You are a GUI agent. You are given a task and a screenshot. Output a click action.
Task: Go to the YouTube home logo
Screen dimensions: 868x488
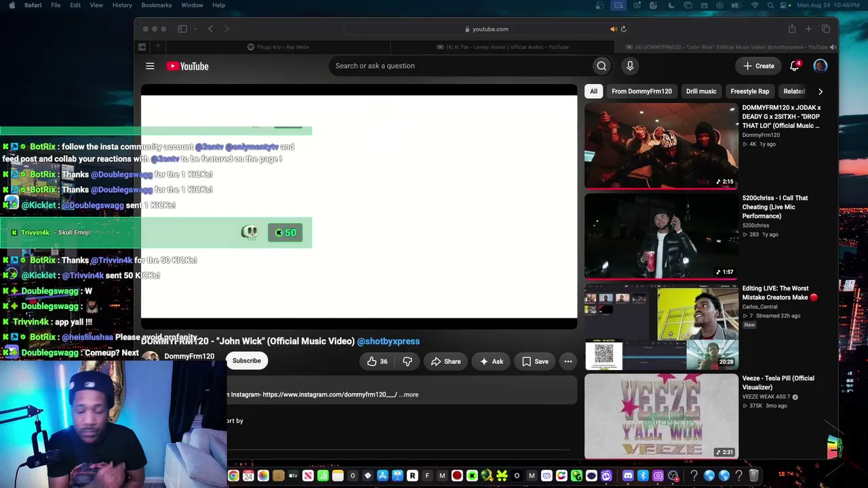pos(187,66)
